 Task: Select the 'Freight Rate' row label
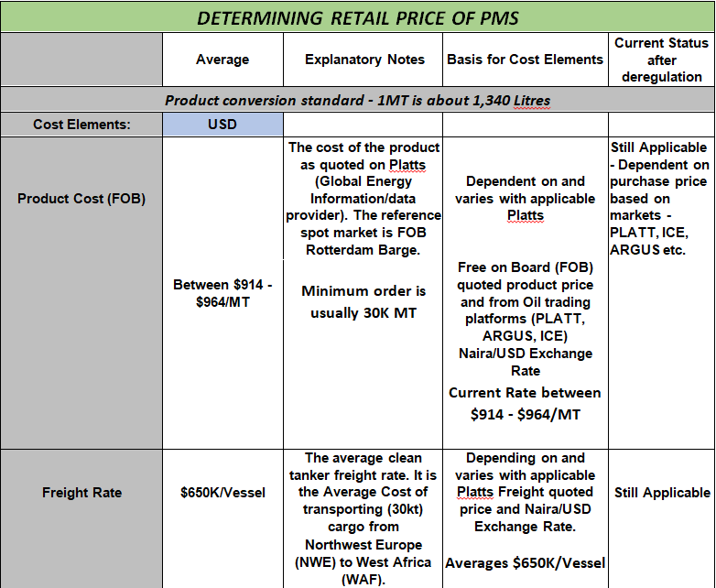81,493
